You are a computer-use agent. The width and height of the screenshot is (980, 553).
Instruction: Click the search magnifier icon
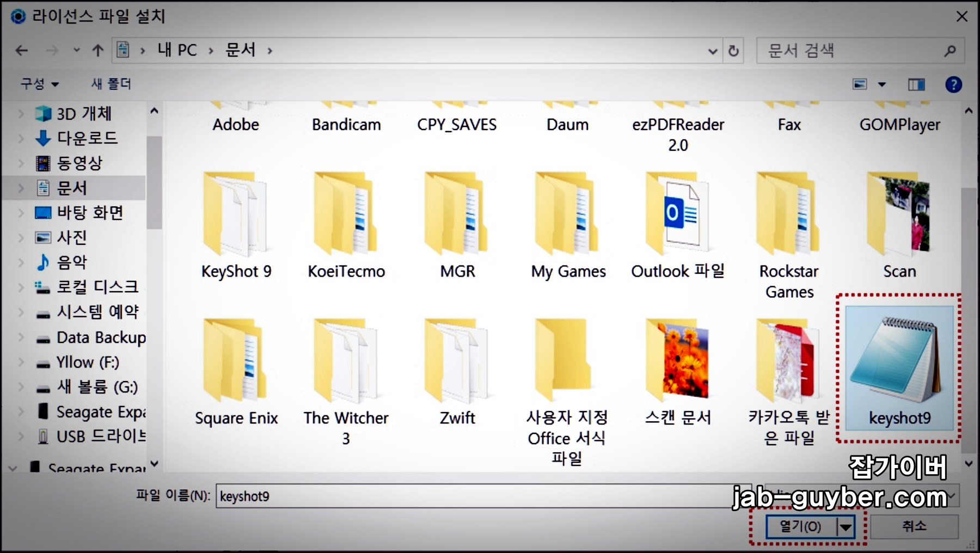pyautogui.click(x=950, y=51)
